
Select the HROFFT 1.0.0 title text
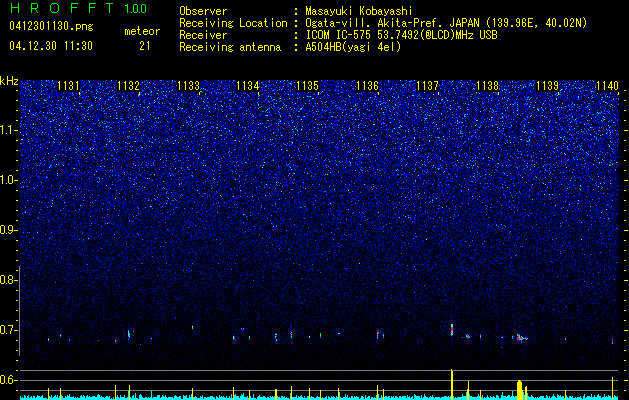pos(78,8)
